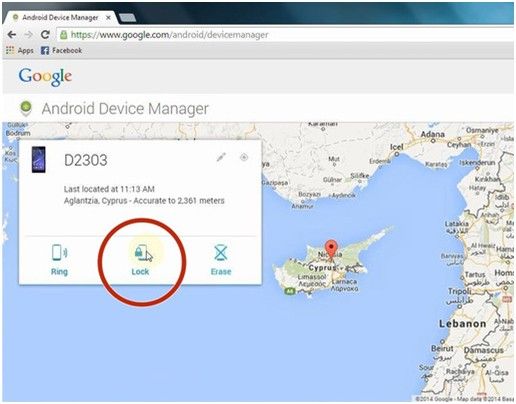Close the Android Device Manager tab

[108, 18]
